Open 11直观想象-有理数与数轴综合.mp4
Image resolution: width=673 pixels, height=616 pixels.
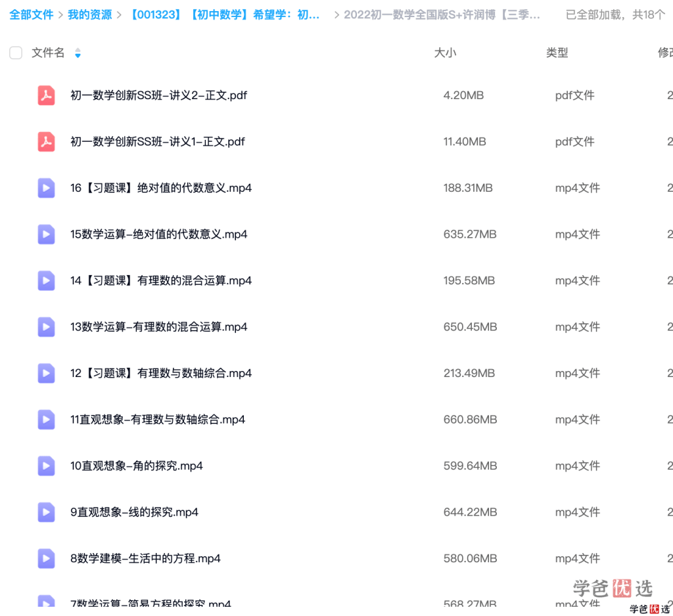(x=158, y=420)
